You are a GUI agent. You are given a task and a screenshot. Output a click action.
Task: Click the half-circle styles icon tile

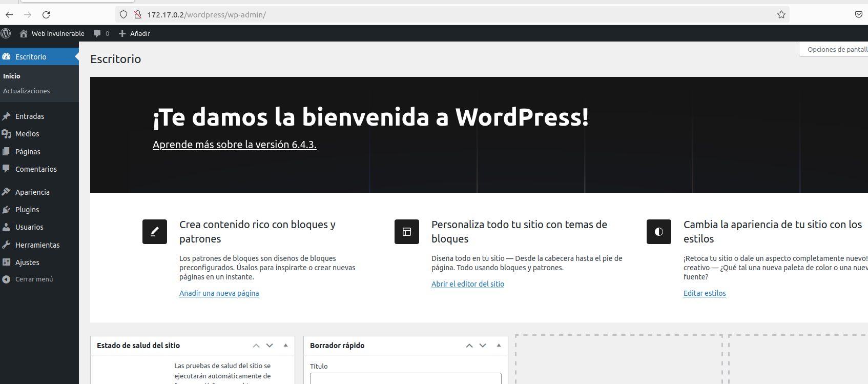coord(659,232)
